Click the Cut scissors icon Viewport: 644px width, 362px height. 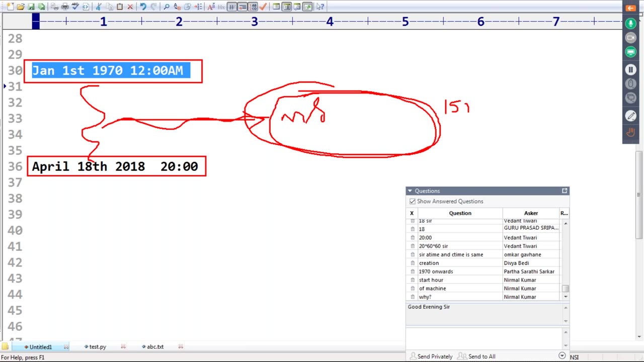pyautogui.click(x=98, y=7)
